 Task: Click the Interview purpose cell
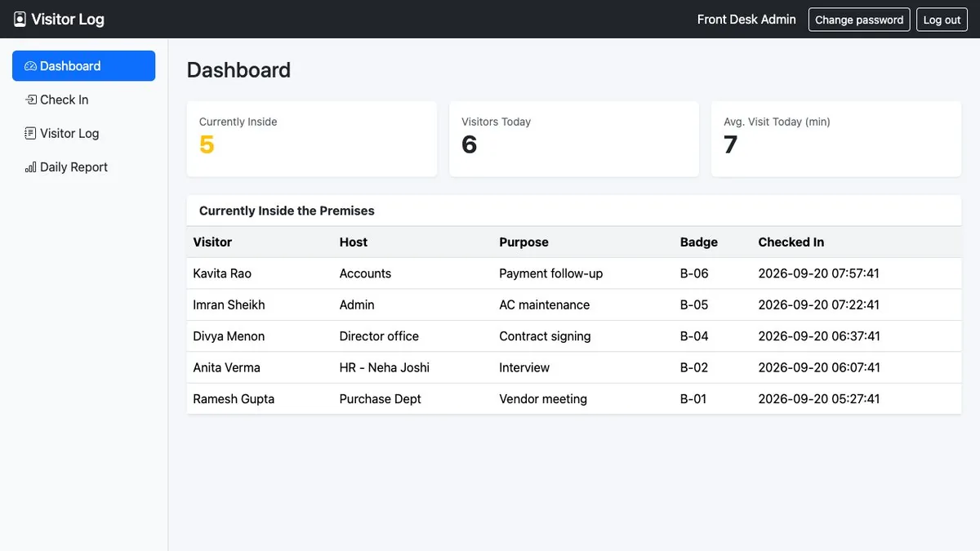coord(524,367)
